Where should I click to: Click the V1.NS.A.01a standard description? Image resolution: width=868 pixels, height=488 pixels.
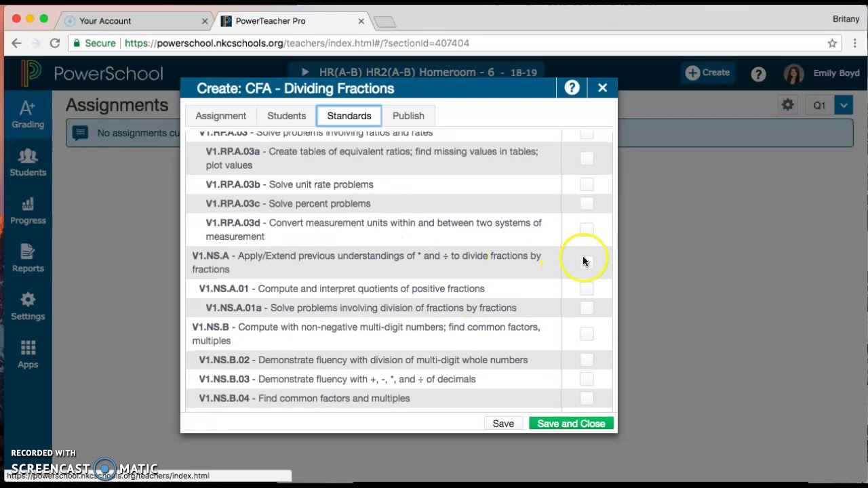click(361, 308)
